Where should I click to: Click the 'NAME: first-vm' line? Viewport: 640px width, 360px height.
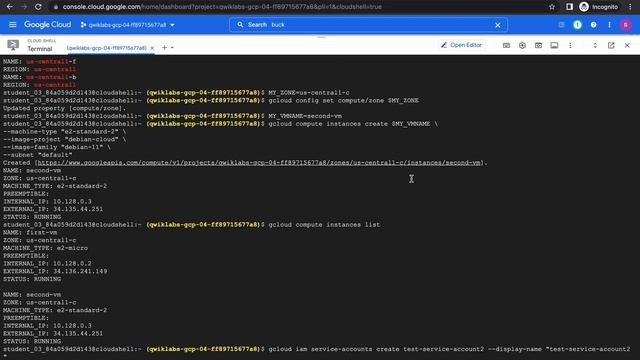pos(30,233)
